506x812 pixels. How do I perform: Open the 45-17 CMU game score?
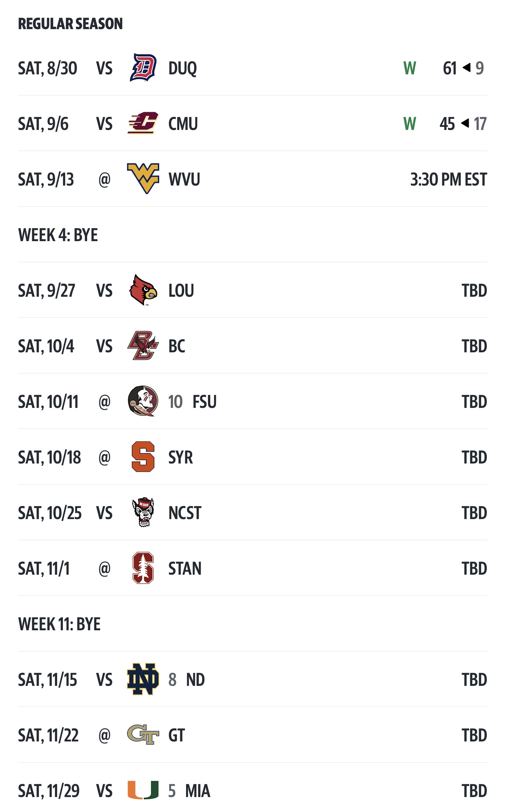pyautogui.click(x=463, y=124)
